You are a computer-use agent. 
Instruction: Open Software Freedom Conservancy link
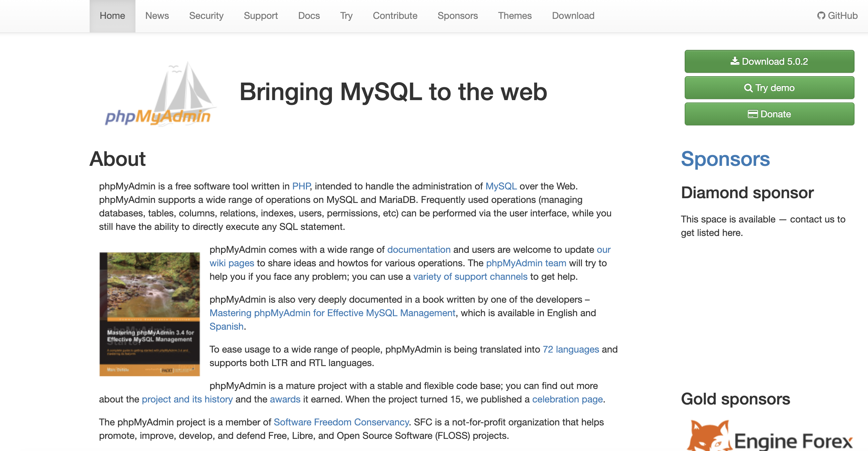coord(341,422)
